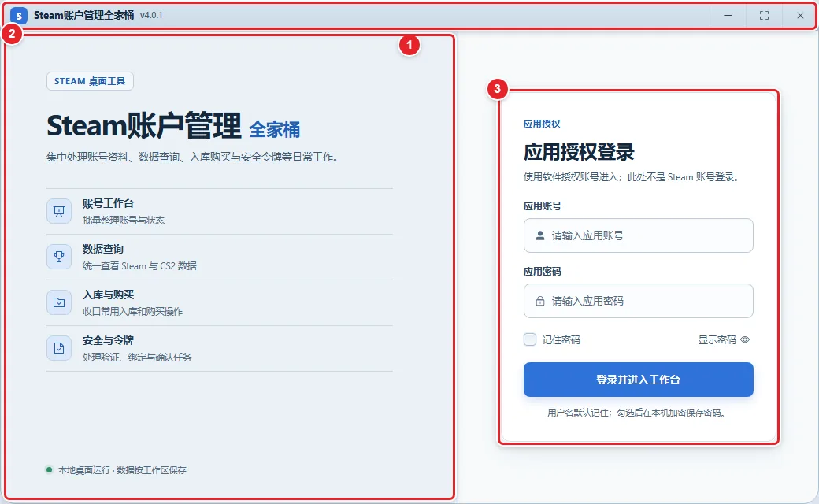This screenshot has height=504, width=819.
Task: Click the 数据查询 trophy icon
Action: 59,257
